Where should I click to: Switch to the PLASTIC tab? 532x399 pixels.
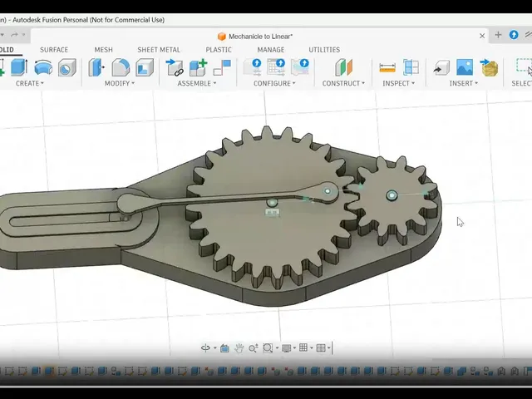(219, 50)
